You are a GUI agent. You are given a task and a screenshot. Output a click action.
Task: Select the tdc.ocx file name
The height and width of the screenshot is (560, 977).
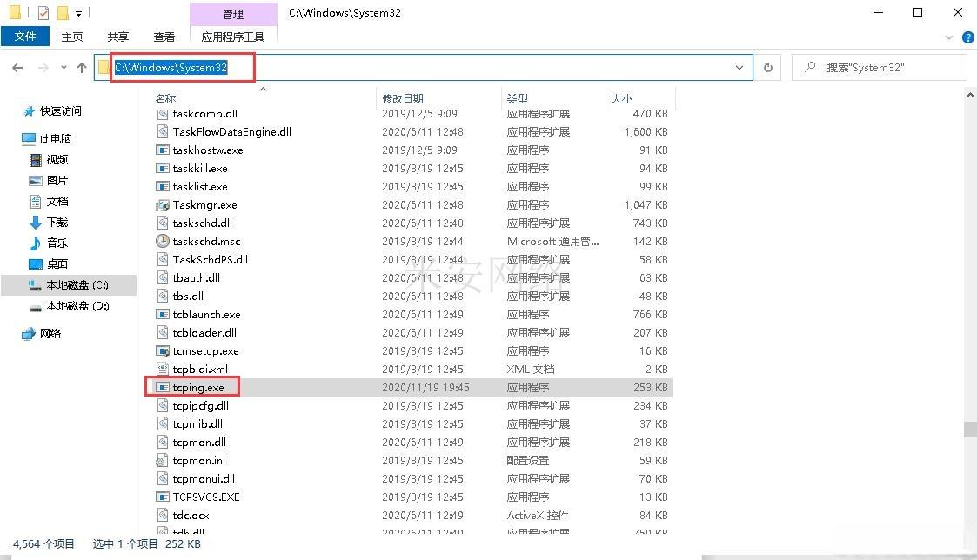(191, 515)
